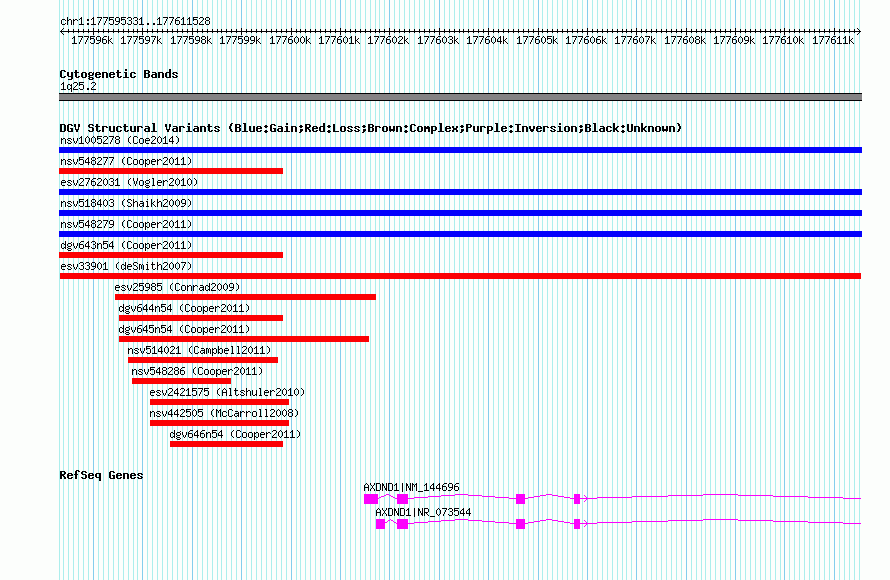The height and width of the screenshot is (580, 890).
Task: Click the nsv548286 (Cooper2011) label
Action: pos(197,371)
